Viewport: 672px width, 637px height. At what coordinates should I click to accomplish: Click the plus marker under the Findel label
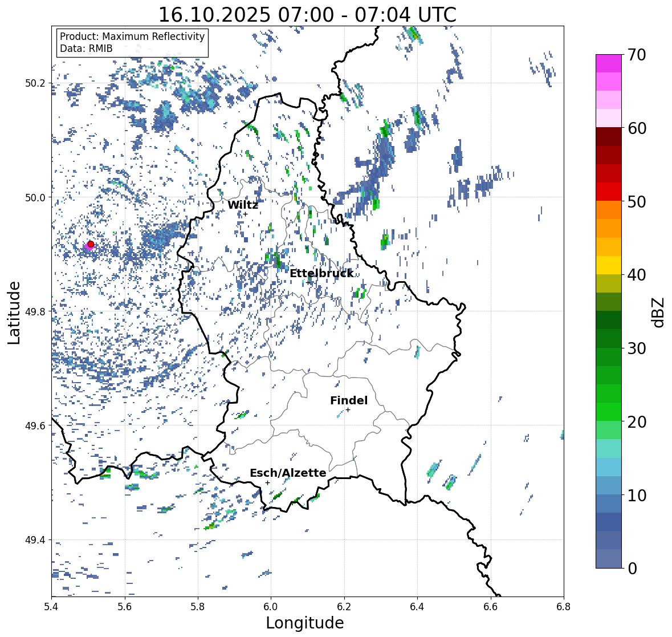click(348, 410)
